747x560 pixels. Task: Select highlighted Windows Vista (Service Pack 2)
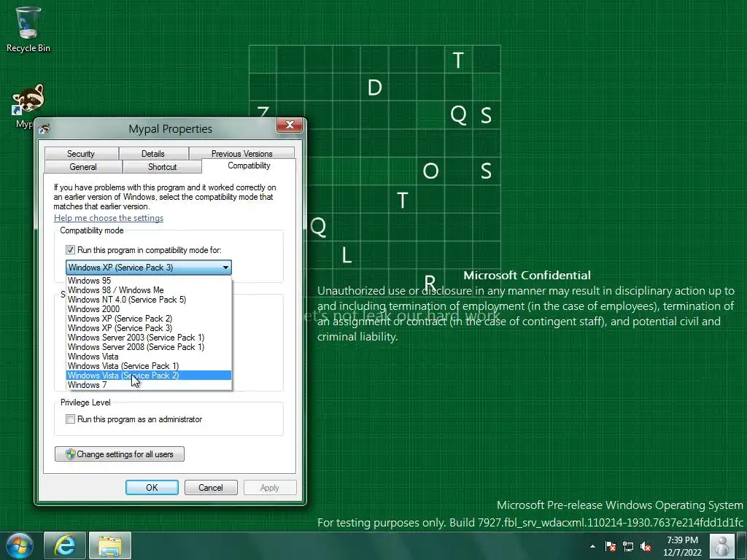149,376
